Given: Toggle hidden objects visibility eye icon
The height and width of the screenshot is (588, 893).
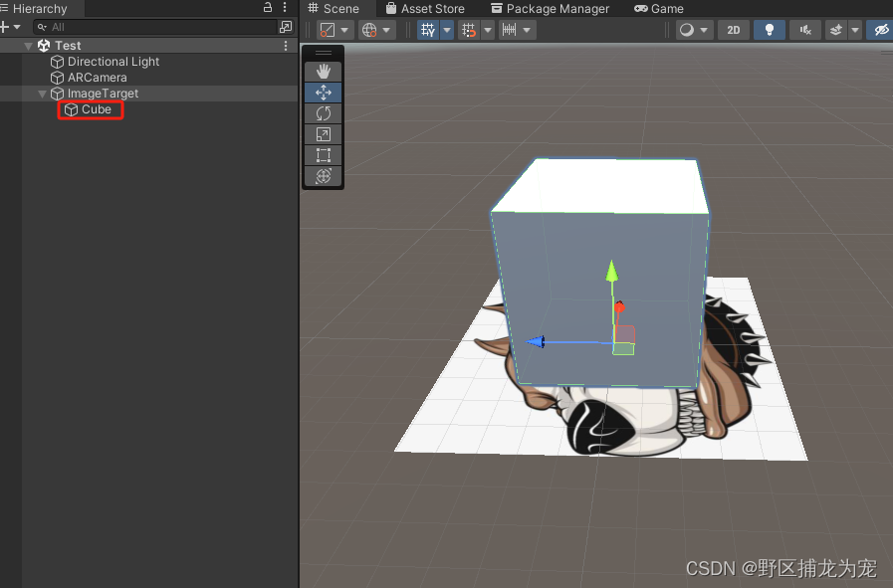Looking at the screenshot, I should pos(880,30).
